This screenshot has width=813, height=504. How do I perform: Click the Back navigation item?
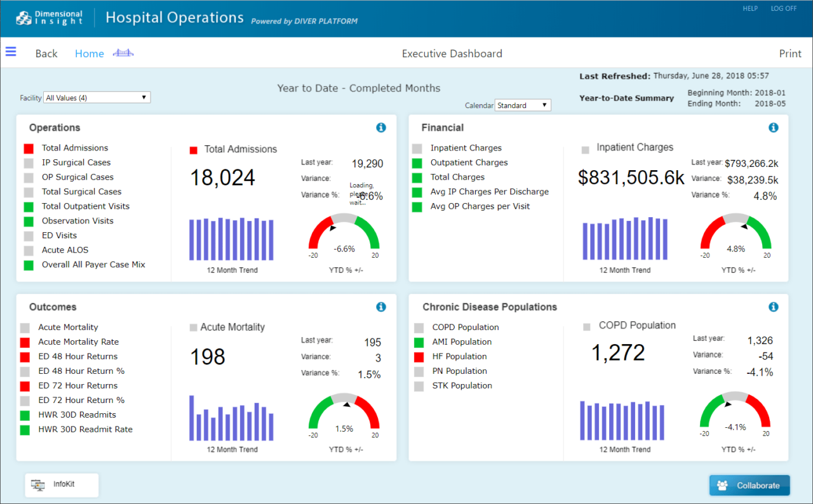pyautogui.click(x=46, y=53)
